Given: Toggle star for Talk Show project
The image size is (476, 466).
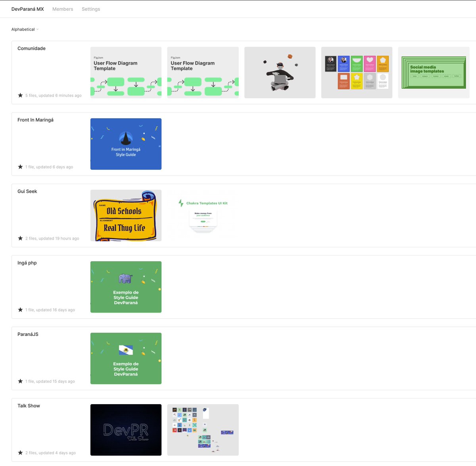Looking at the screenshot, I should click(20, 453).
